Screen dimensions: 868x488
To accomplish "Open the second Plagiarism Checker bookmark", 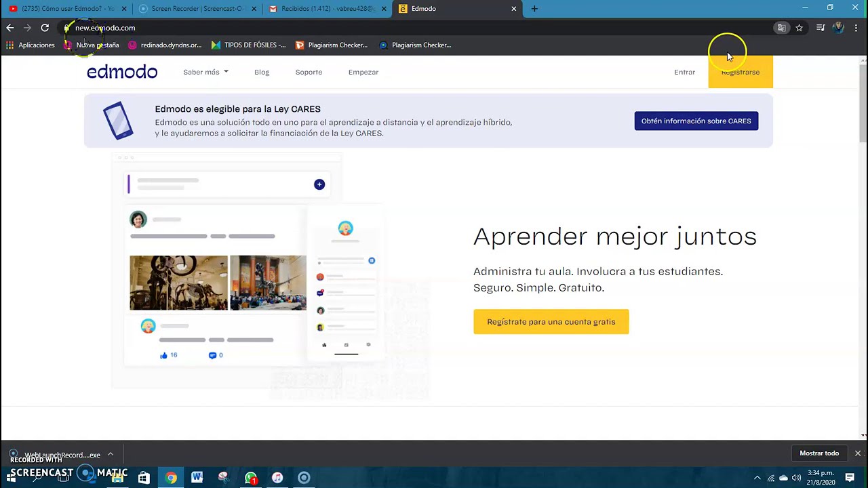I will pos(415,45).
